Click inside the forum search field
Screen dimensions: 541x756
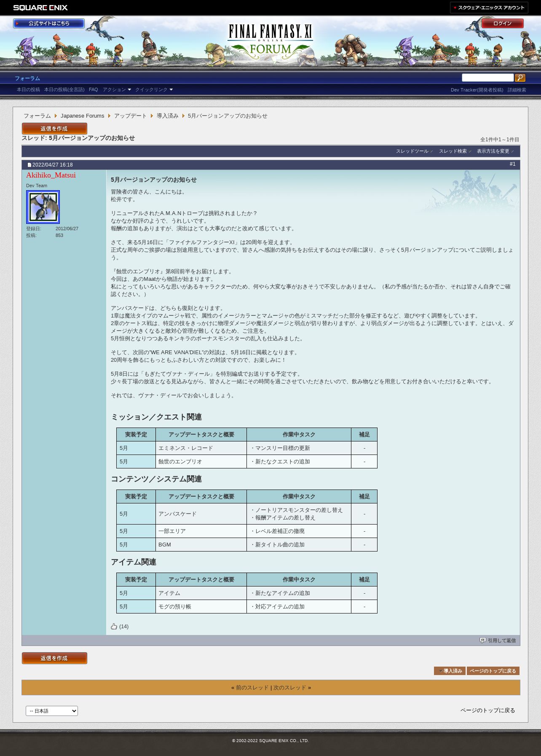(x=487, y=78)
